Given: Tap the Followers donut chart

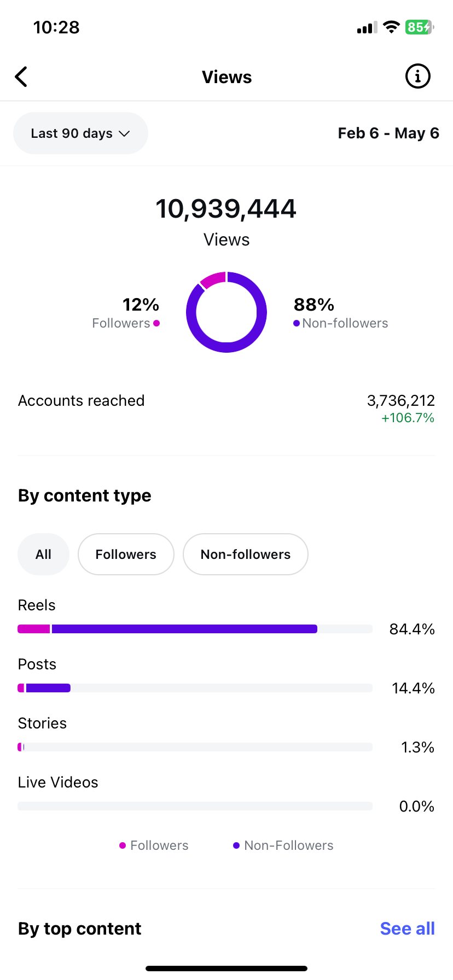Looking at the screenshot, I should pyautogui.click(x=226, y=312).
